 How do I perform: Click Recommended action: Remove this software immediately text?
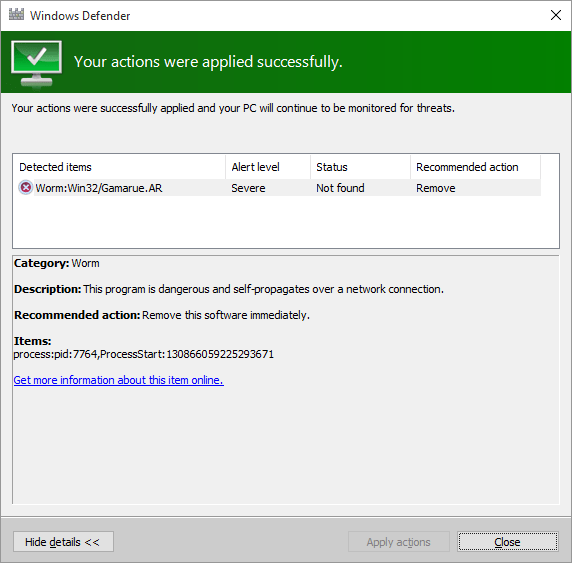point(162,315)
